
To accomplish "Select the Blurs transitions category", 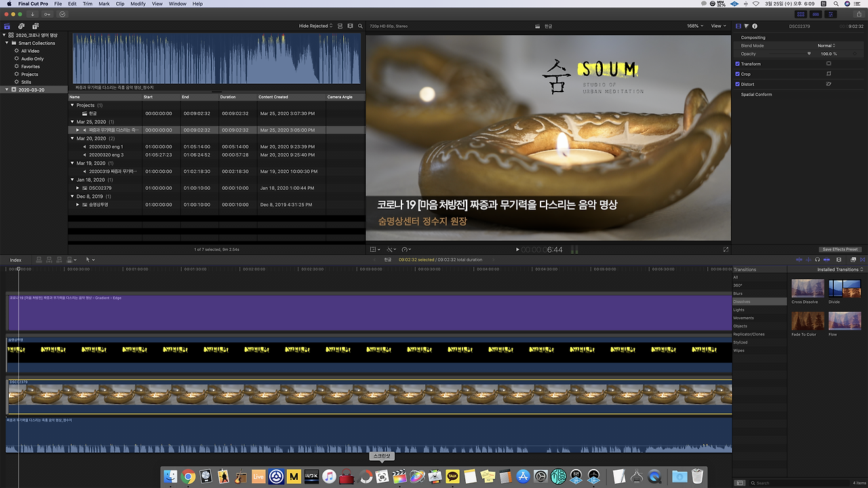I will click(x=759, y=293).
